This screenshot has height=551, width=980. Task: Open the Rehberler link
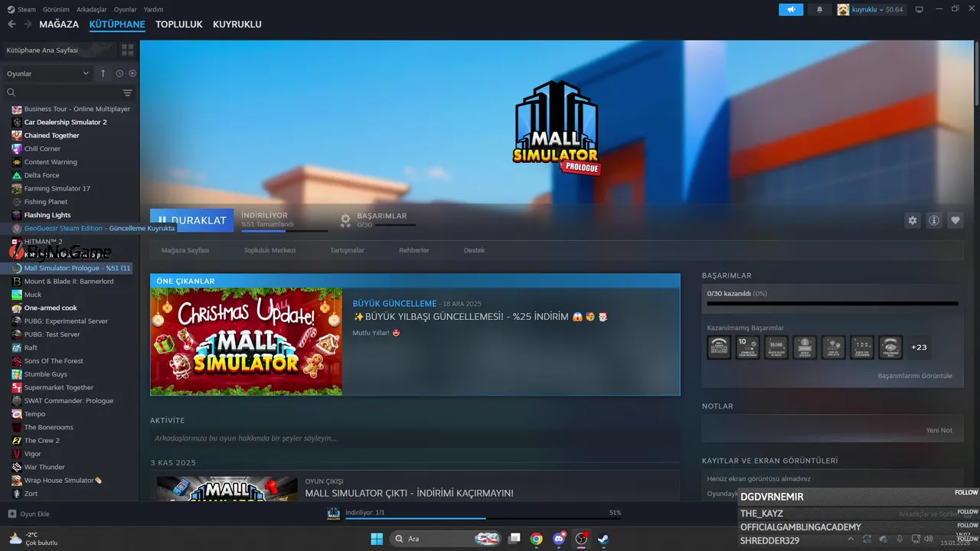click(414, 250)
